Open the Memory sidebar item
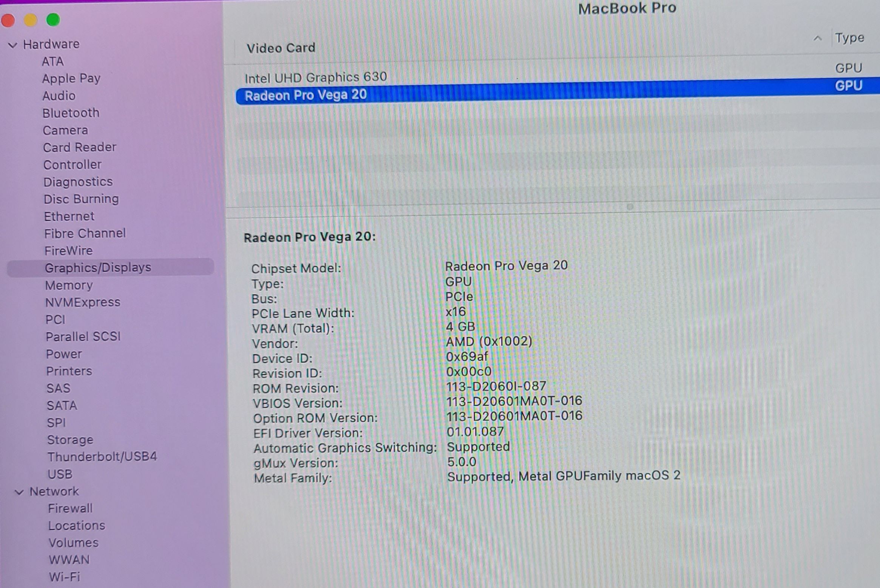880x588 pixels. 69,285
